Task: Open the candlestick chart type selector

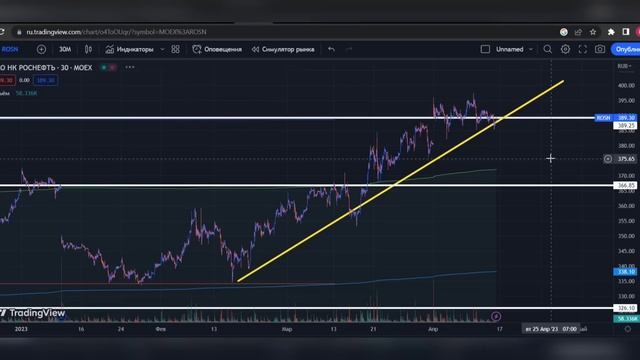Action: (88, 49)
